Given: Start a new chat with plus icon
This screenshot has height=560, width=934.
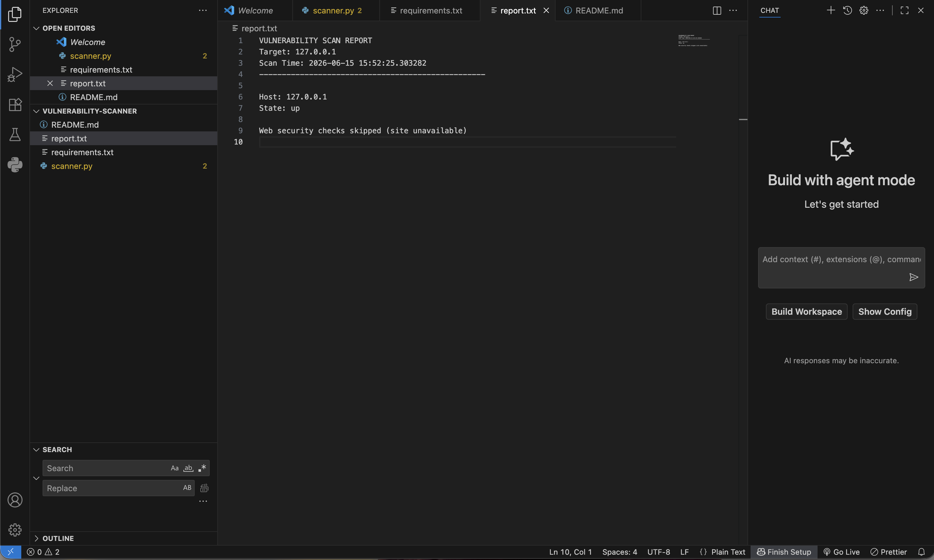Looking at the screenshot, I should [831, 11].
